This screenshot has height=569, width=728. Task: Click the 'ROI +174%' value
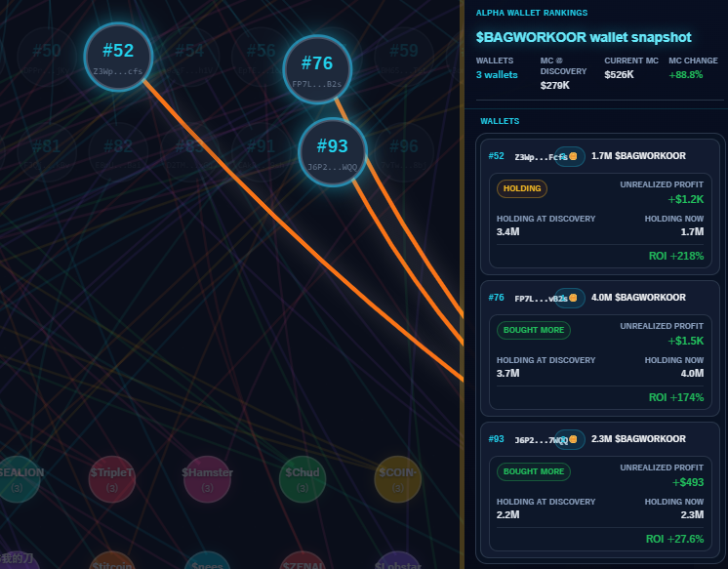(676, 397)
